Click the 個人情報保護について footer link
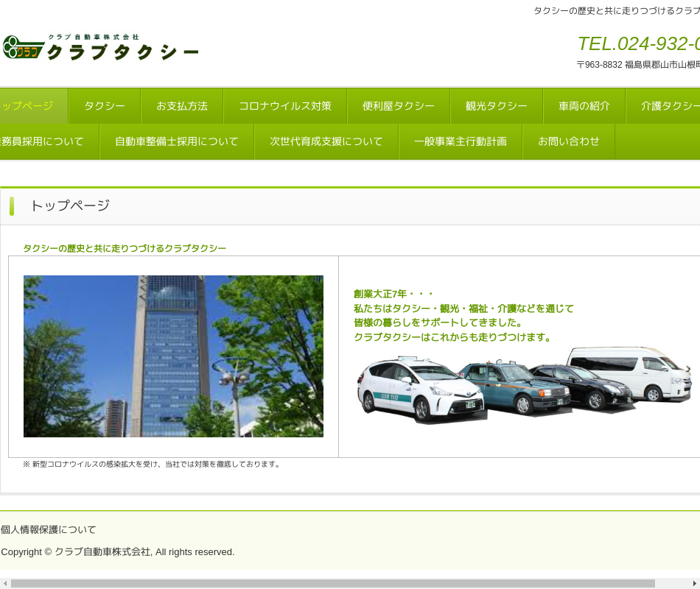700x589 pixels. pos(49,529)
